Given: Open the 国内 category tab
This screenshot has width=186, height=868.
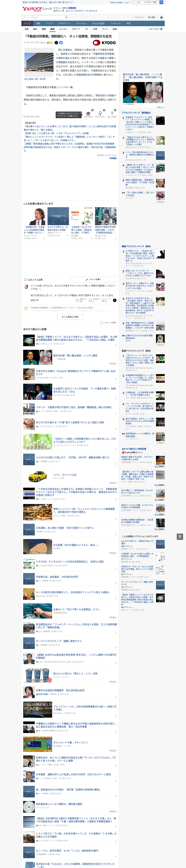Looking at the screenshot, I should (x=35, y=29).
